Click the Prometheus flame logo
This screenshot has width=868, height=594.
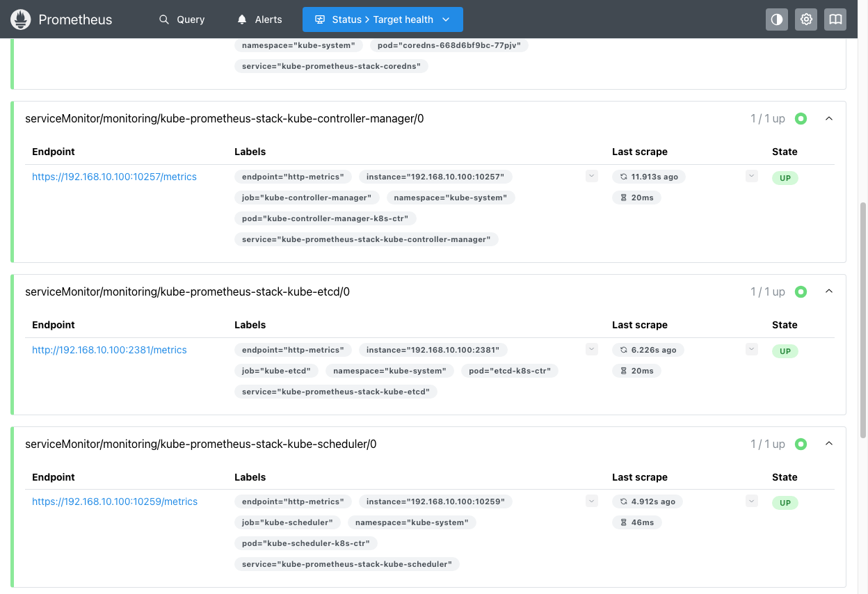point(21,19)
